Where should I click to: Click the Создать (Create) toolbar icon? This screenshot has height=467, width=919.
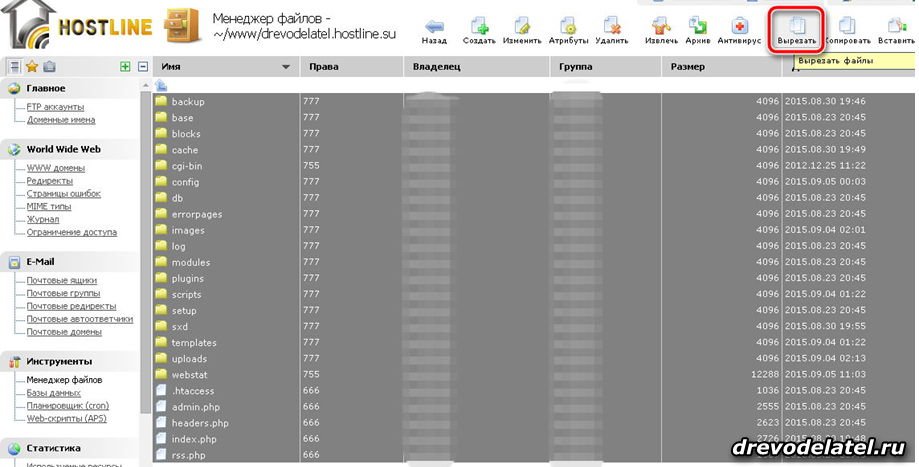479,28
